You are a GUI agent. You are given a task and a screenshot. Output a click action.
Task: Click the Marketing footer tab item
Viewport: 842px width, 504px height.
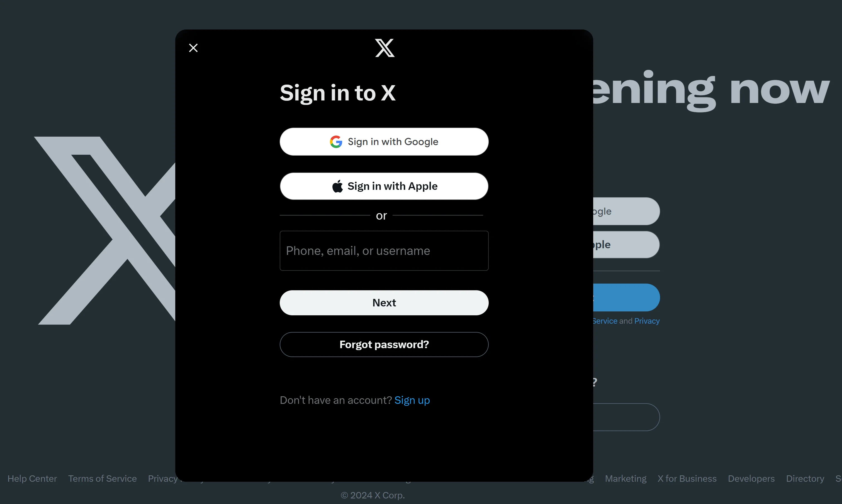[625, 478]
